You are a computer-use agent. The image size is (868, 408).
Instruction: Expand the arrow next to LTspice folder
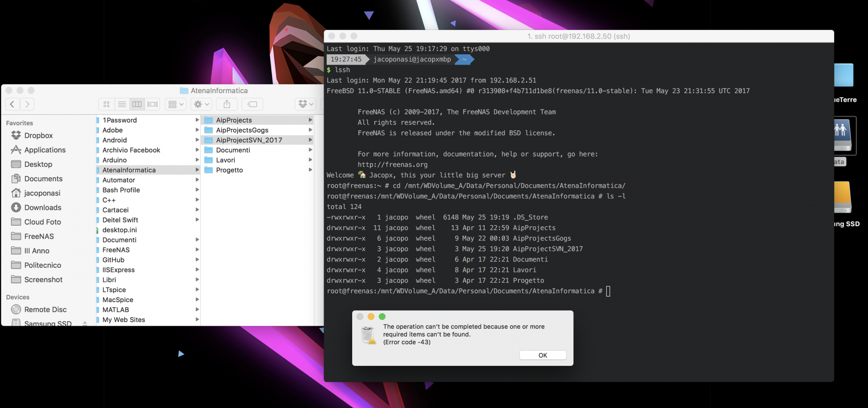[197, 290]
